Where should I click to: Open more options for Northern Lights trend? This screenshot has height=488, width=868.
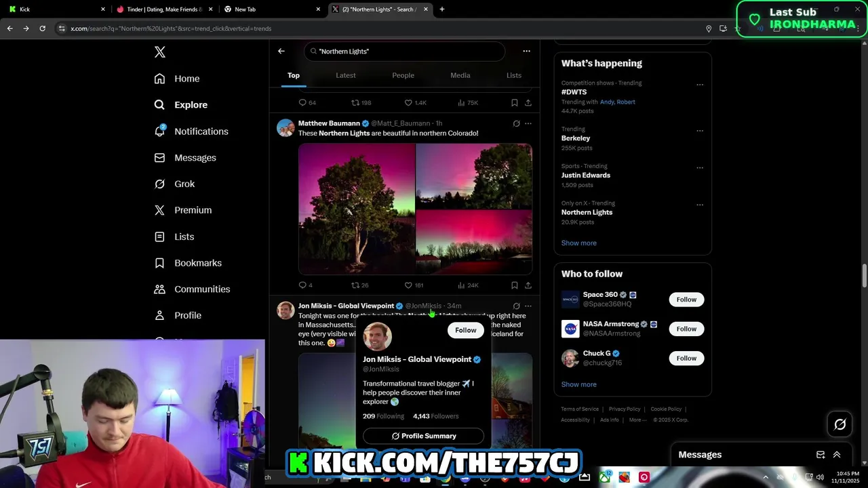700,205
